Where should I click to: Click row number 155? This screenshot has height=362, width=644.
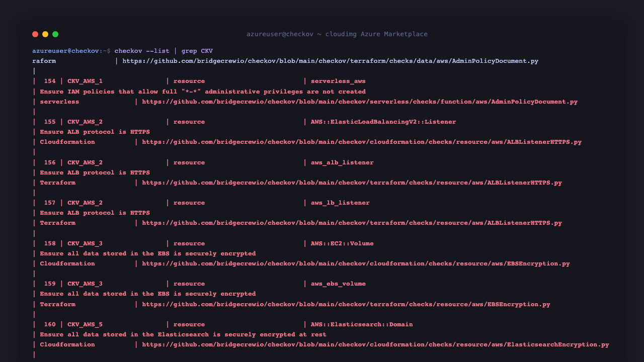[x=50, y=122]
